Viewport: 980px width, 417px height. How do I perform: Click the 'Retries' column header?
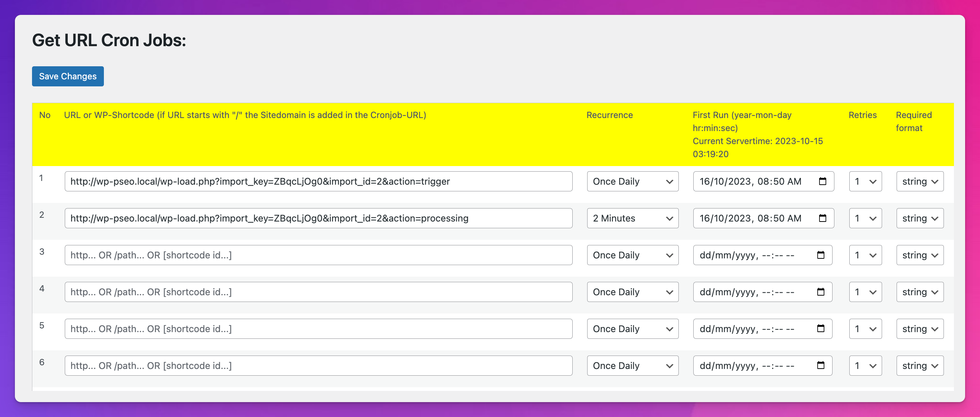pyautogui.click(x=862, y=115)
